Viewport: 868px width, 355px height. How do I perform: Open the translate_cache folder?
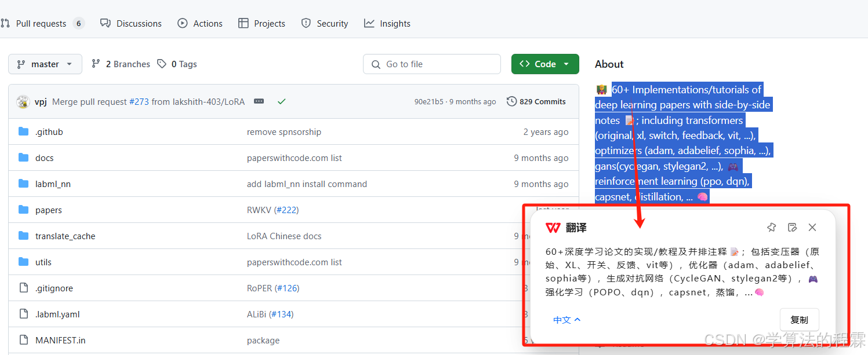pos(65,236)
